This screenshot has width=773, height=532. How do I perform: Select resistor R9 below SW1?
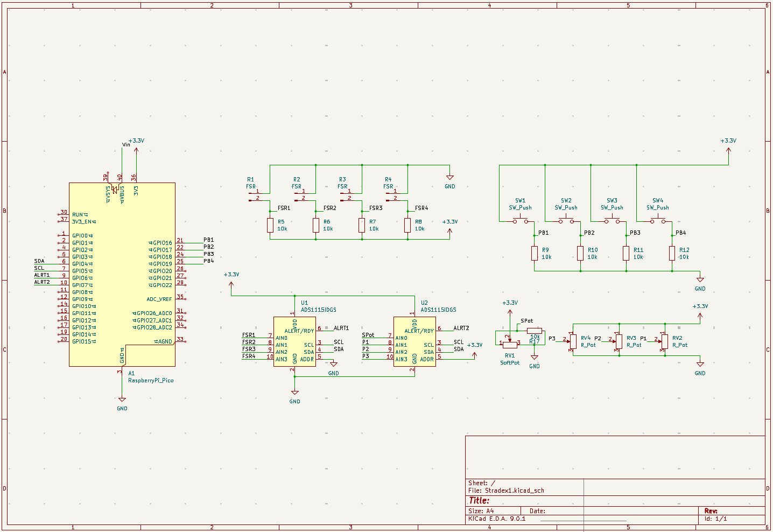point(534,253)
